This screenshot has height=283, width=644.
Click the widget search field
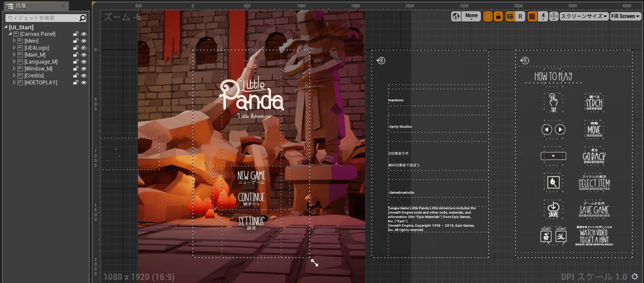click(42, 18)
